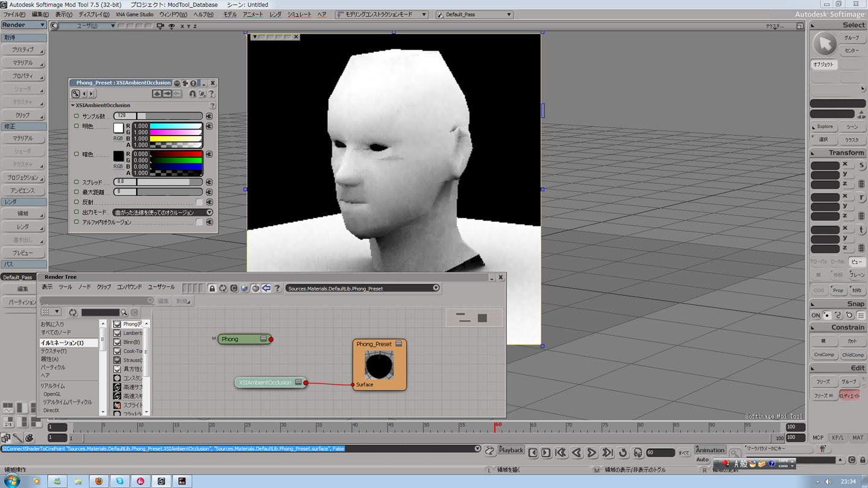Toggle the Snap ON button
The width and height of the screenshot is (868, 488).
(816, 316)
